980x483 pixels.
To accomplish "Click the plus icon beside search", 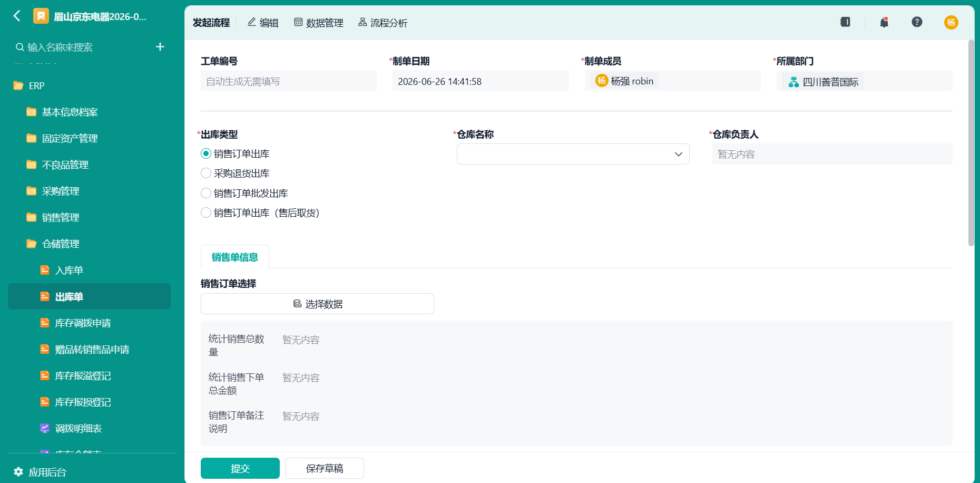I will [160, 47].
